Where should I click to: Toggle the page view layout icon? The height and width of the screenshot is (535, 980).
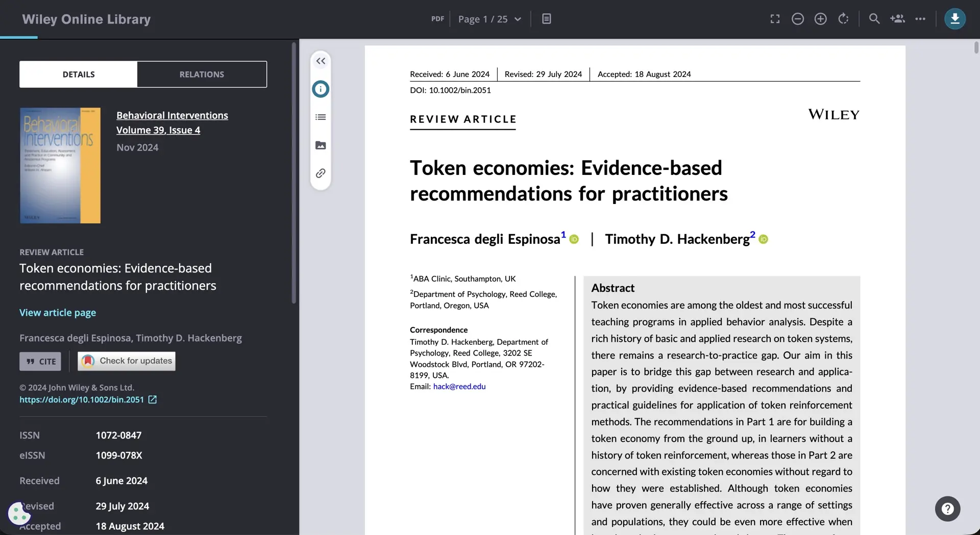[546, 19]
